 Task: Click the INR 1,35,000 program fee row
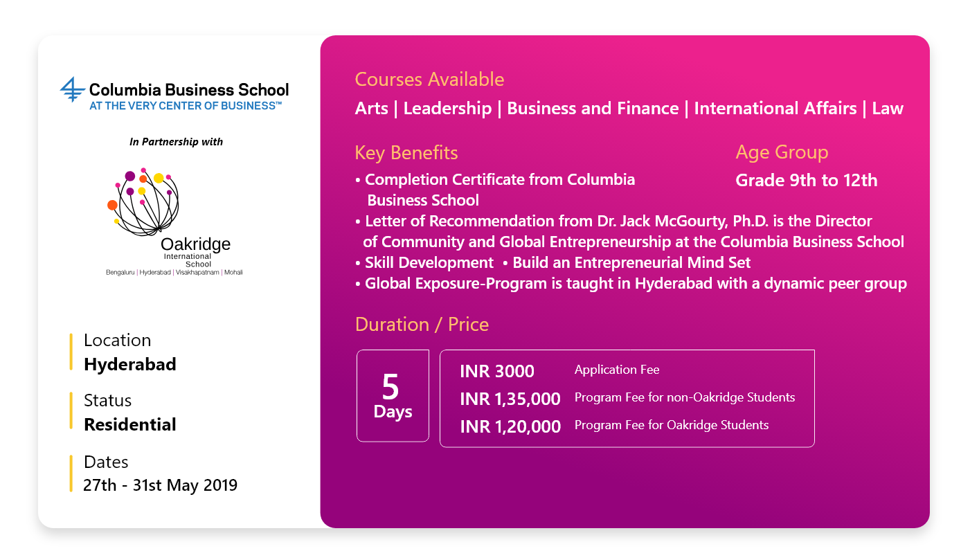point(627,398)
